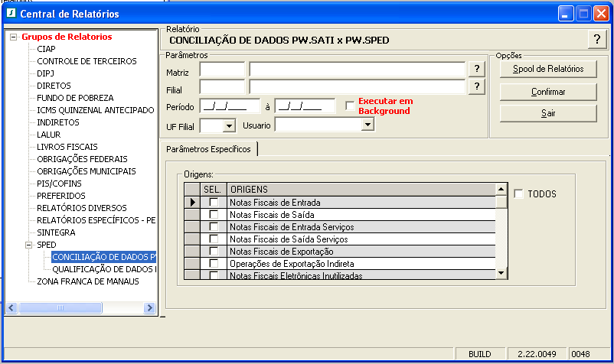
Task: Click the lookup question mark button for Matriz
Action: tap(477, 70)
